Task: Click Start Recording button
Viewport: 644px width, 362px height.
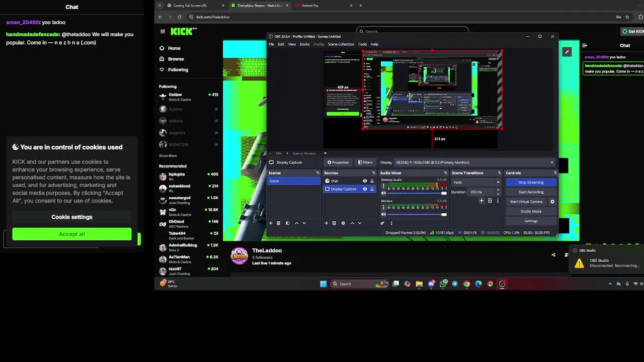Action: [x=531, y=192]
